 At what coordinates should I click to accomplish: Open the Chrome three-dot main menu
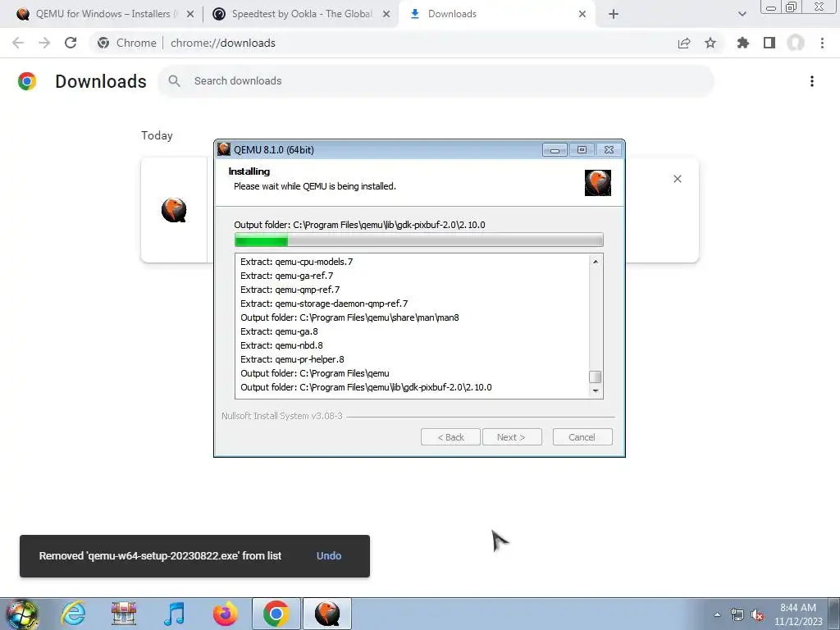pos(822,43)
